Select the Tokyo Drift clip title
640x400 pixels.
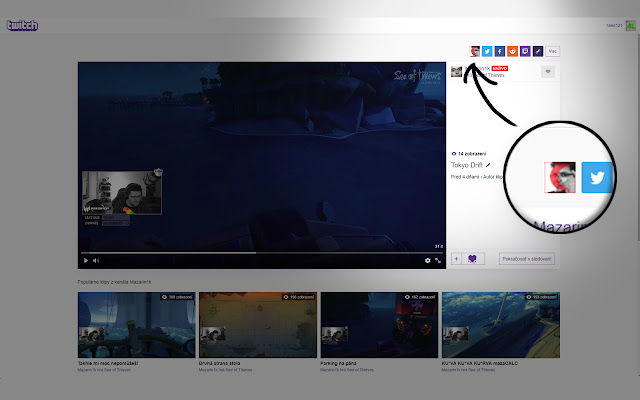[x=467, y=165]
